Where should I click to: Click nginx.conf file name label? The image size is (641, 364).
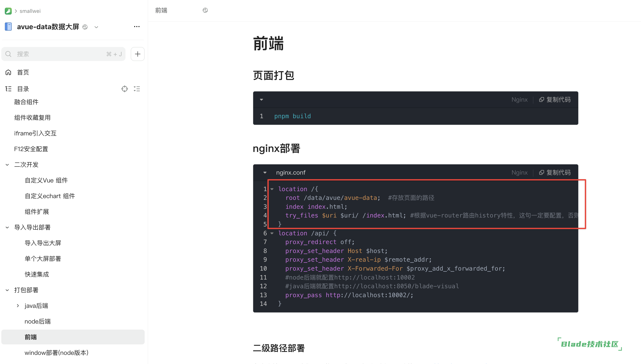tap(291, 172)
